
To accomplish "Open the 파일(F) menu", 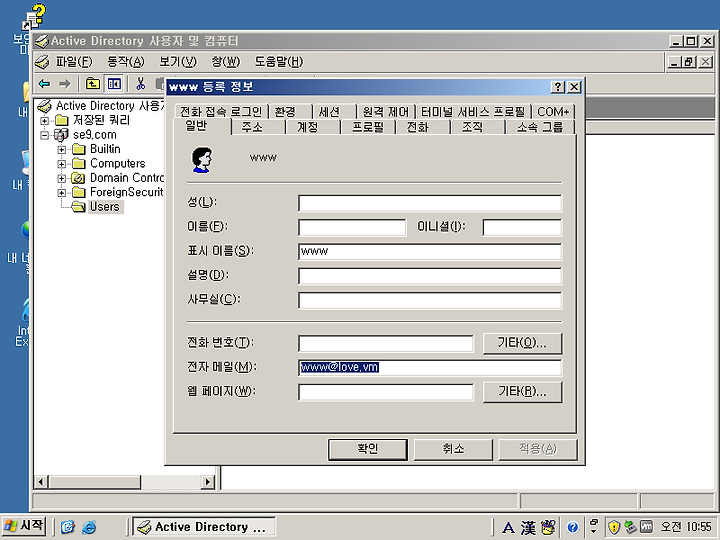I will click(73, 62).
